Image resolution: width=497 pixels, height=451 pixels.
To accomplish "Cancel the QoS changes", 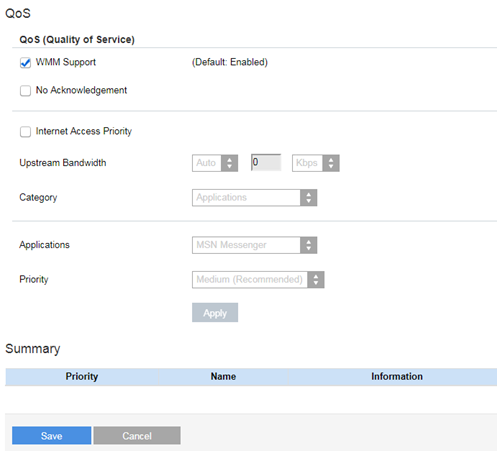I will (137, 436).
